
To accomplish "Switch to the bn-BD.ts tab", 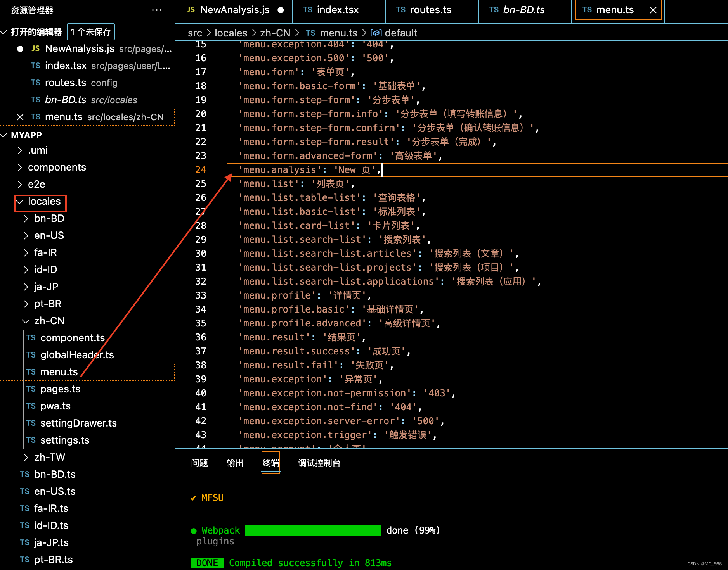I will point(525,10).
